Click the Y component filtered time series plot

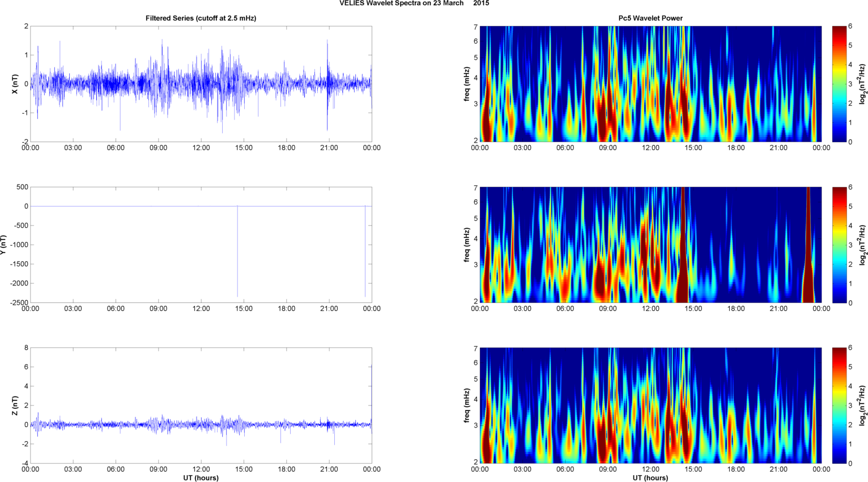click(x=201, y=245)
